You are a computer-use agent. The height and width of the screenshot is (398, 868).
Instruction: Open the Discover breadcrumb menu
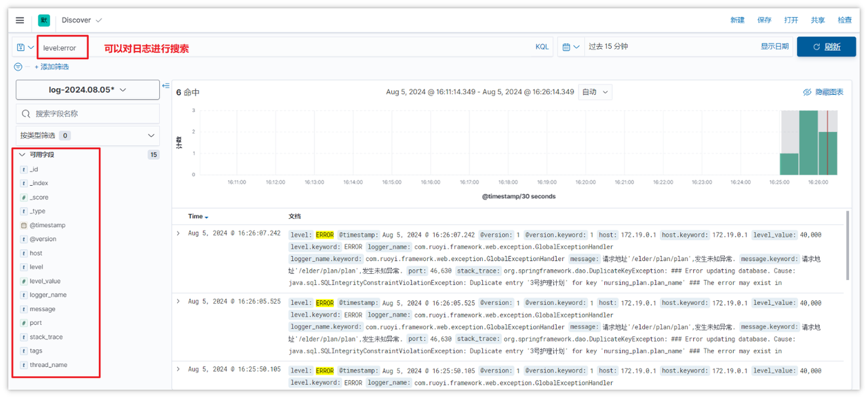82,20
